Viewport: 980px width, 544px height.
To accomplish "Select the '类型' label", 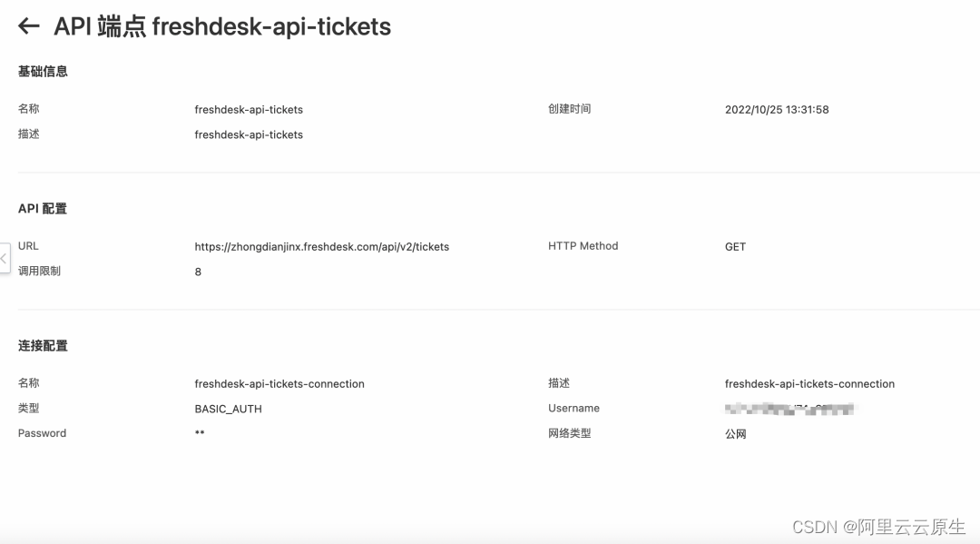I will [29, 408].
